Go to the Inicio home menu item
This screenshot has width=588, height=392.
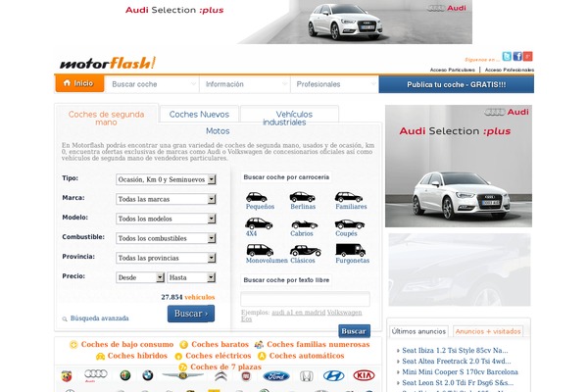pos(79,83)
